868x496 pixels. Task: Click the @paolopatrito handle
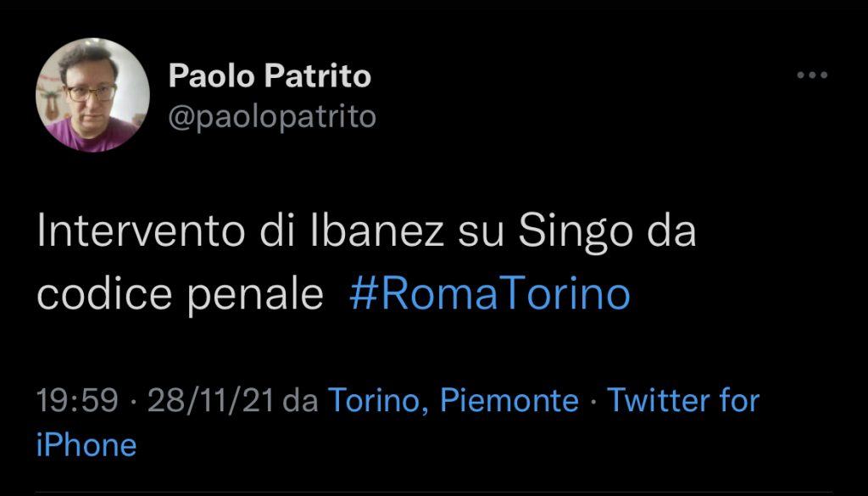click(x=272, y=116)
